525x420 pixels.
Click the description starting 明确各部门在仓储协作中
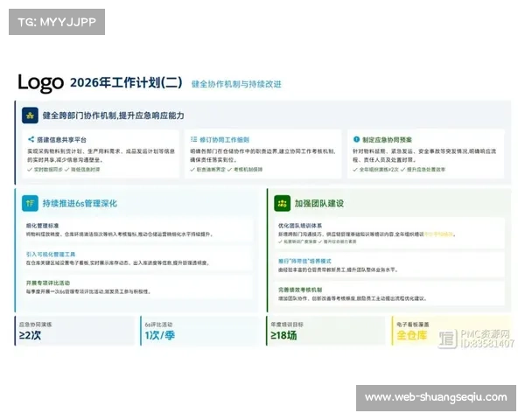click(262, 156)
